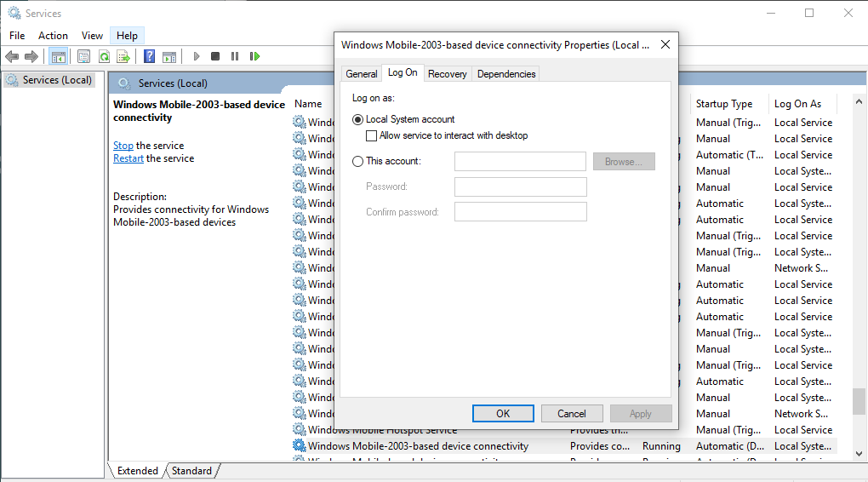Sort by the Startup Type column header
The image size is (868, 482).
[x=724, y=104]
